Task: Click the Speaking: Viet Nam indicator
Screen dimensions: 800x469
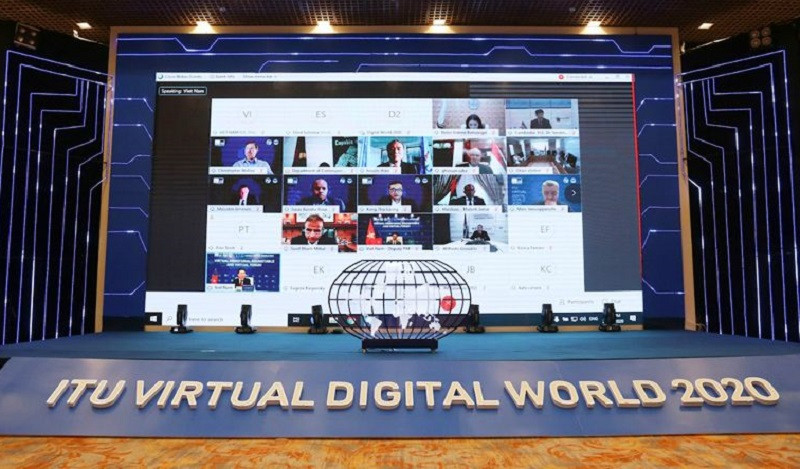Action: point(183,91)
